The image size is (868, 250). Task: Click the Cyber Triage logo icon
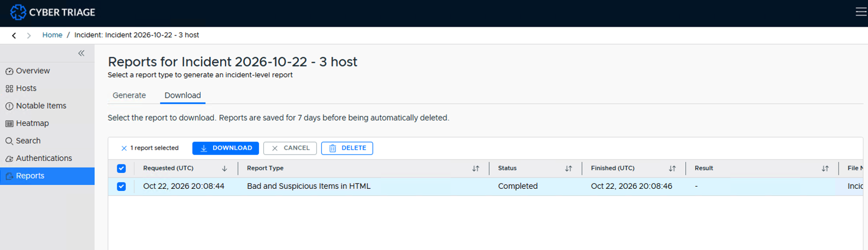click(x=18, y=12)
